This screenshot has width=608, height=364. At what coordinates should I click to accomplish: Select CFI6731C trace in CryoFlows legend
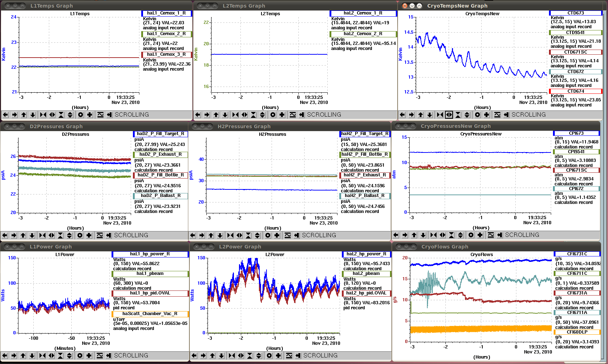(577, 254)
